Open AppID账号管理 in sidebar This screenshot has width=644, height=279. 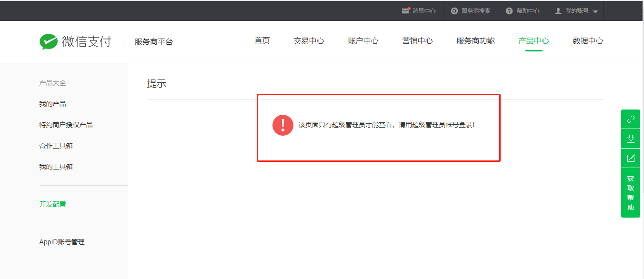[x=62, y=242]
